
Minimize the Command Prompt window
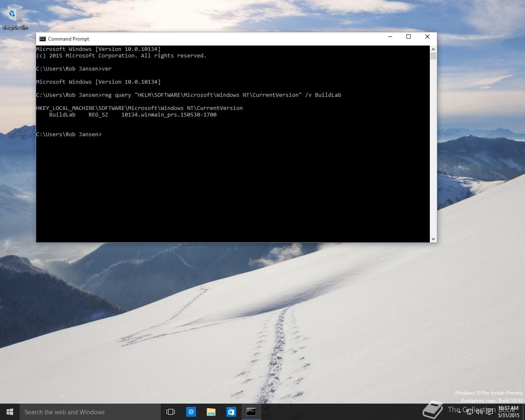pyautogui.click(x=390, y=37)
